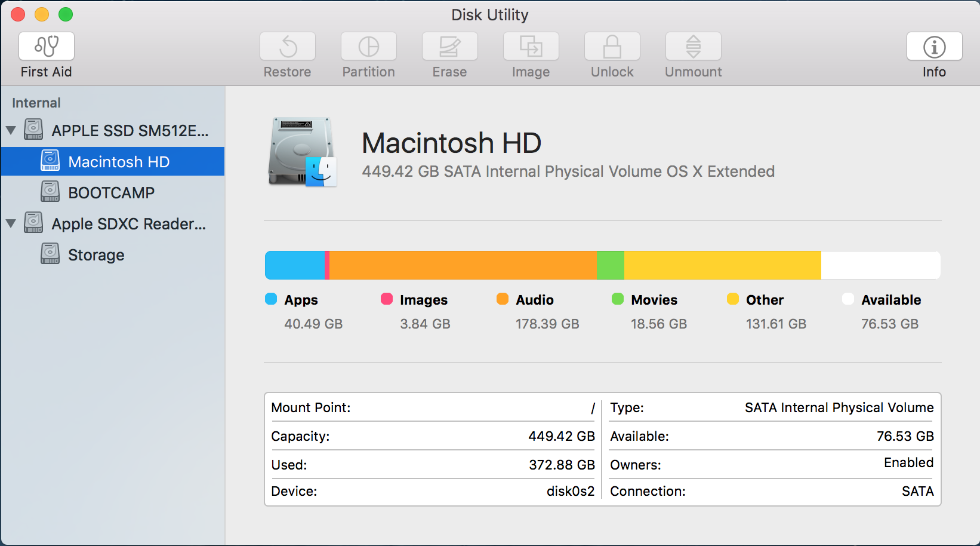Click the Enabled Owners value

(909, 462)
